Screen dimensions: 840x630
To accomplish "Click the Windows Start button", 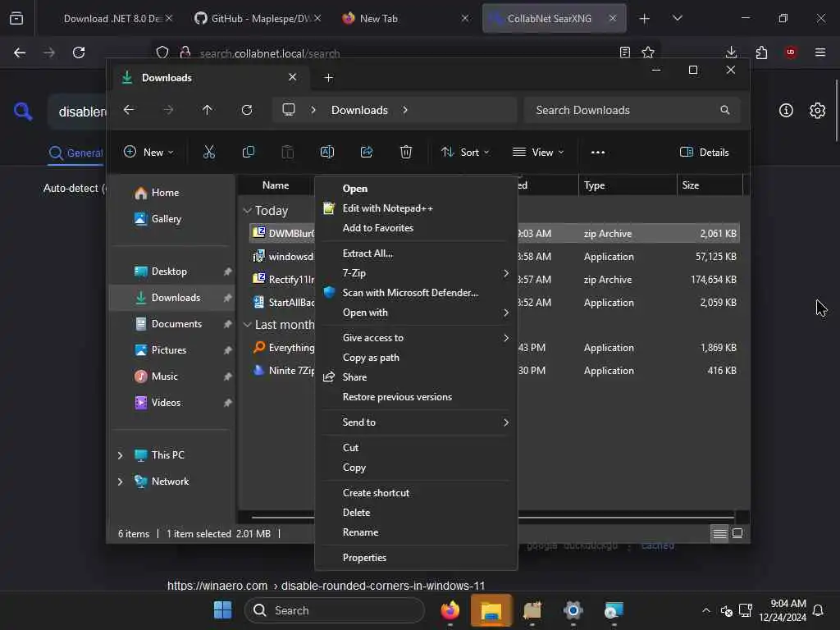I will coord(223,610).
